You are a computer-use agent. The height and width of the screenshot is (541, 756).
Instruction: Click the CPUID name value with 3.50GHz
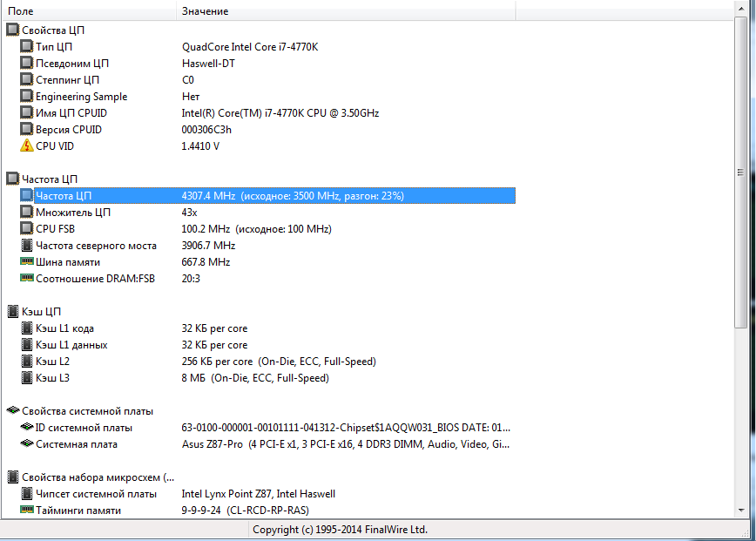pos(280,113)
